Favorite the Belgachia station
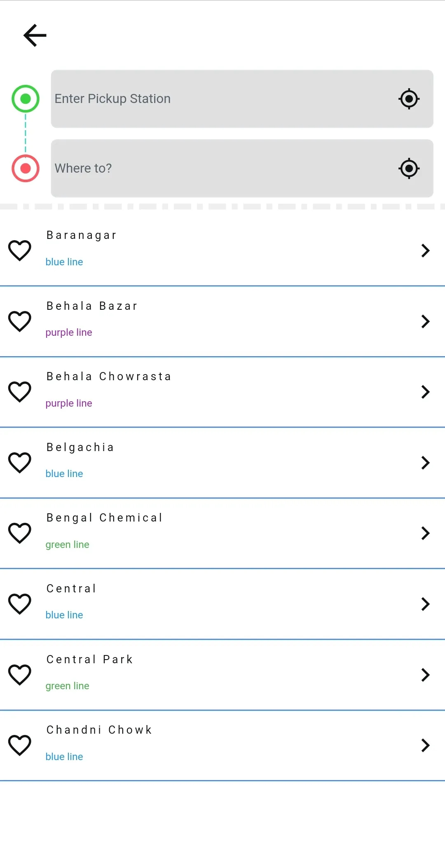 pos(20,463)
